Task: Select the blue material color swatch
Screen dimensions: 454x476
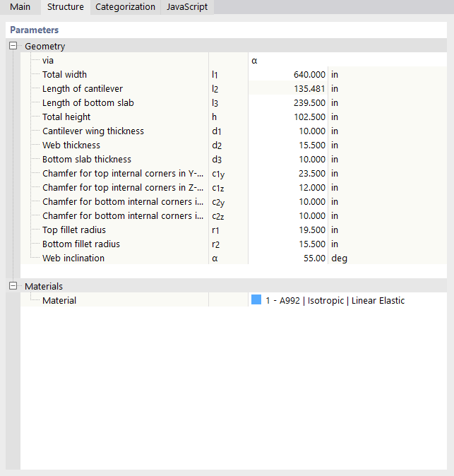Action: (256, 300)
